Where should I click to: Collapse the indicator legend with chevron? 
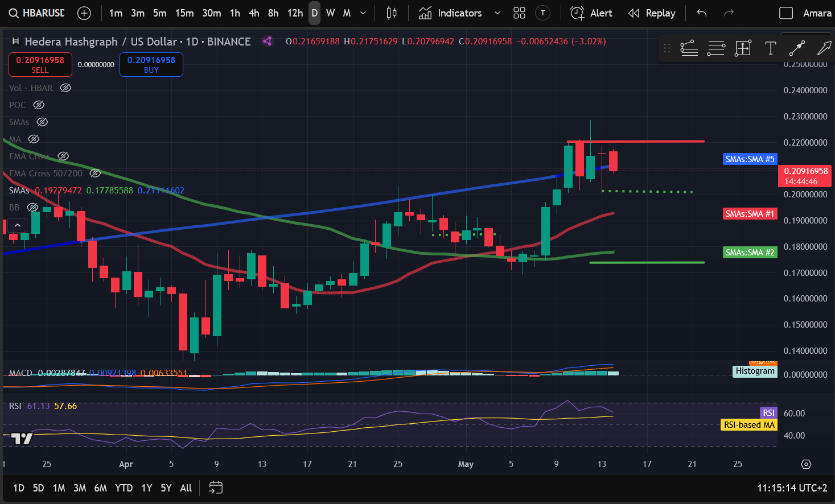[x=18, y=225]
